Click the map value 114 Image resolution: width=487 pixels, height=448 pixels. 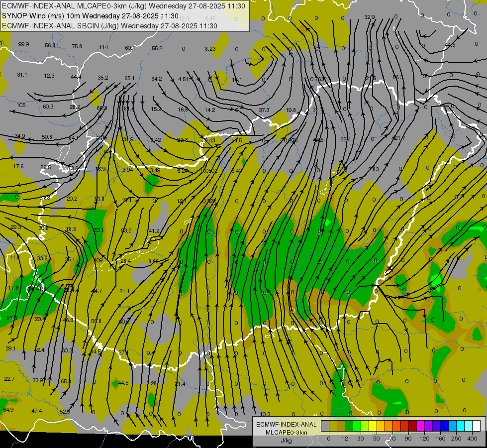point(103,47)
